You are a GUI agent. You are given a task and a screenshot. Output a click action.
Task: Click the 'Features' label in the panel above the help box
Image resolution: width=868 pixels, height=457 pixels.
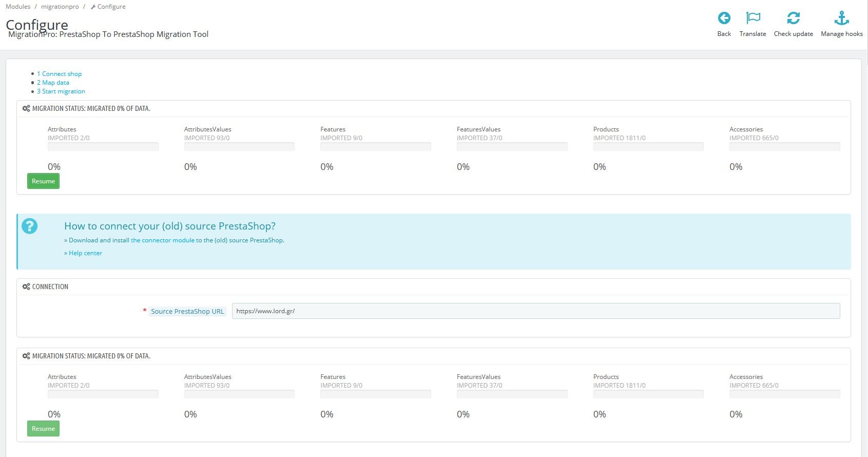[333, 129]
